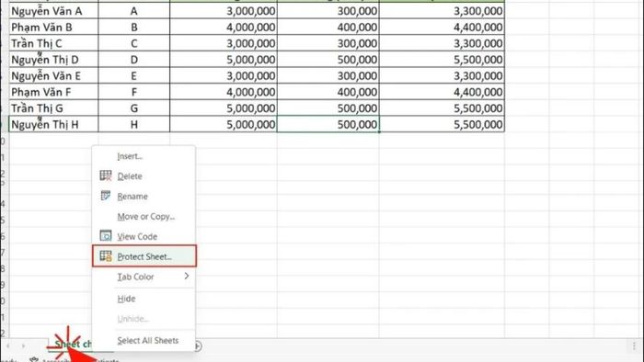
Task: Select cell Phạm Văn B
Action: pyautogui.click(x=53, y=27)
